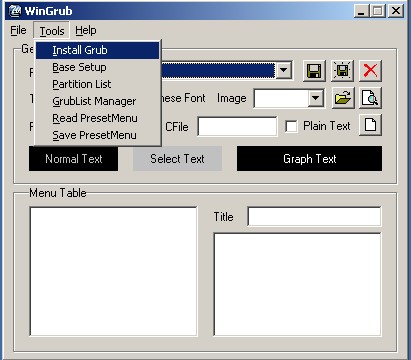Open the File menu

[x=18, y=30]
